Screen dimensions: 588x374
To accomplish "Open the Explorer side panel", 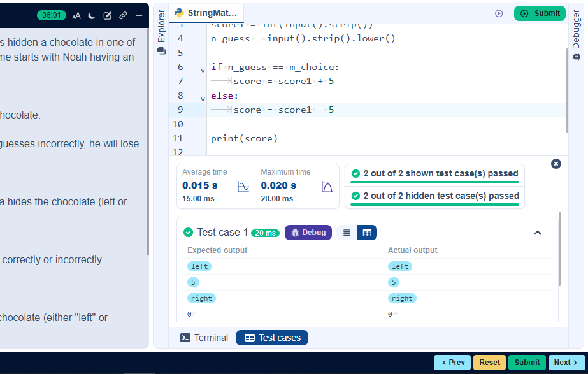I will click(161, 26).
